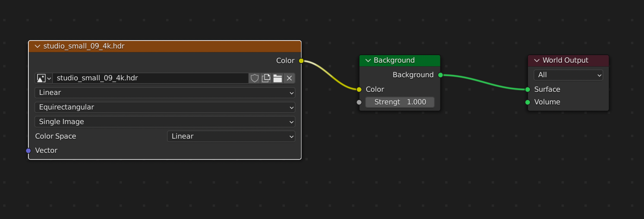Screen dimensions: 644x219
Task: Open the Color Space Linear dropdown
Action: (231, 136)
